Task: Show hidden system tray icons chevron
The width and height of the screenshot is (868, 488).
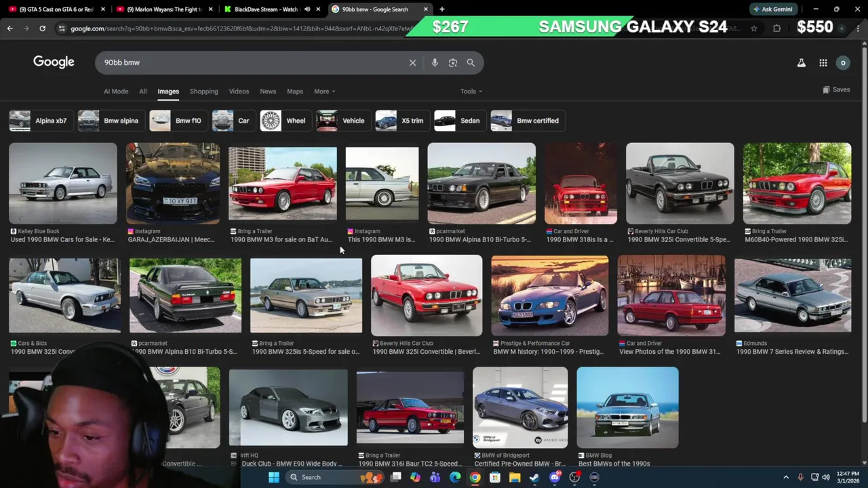Action: [x=786, y=477]
